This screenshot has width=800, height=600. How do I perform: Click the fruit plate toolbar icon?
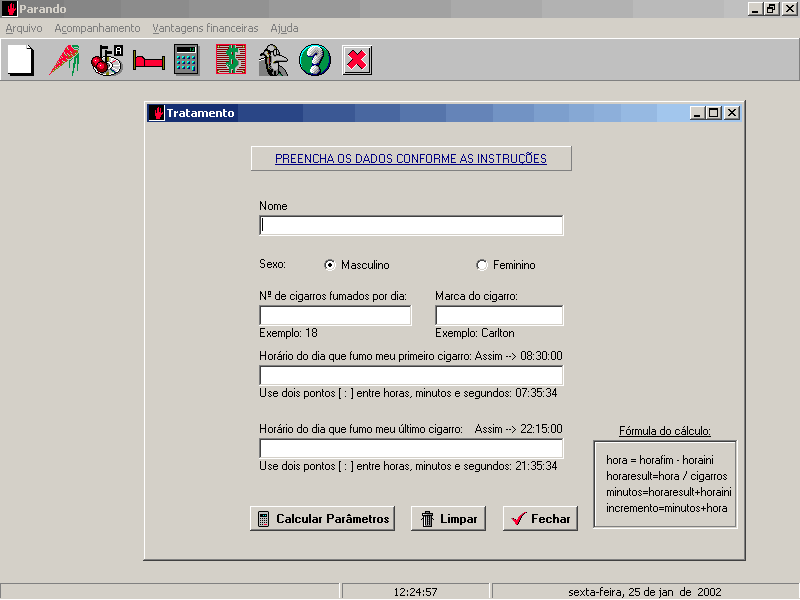[106, 60]
